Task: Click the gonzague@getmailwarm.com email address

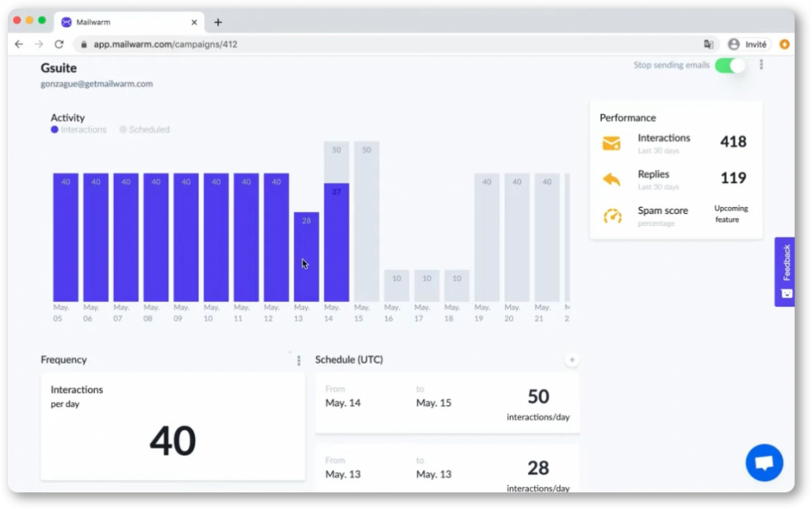Action: coord(97,84)
